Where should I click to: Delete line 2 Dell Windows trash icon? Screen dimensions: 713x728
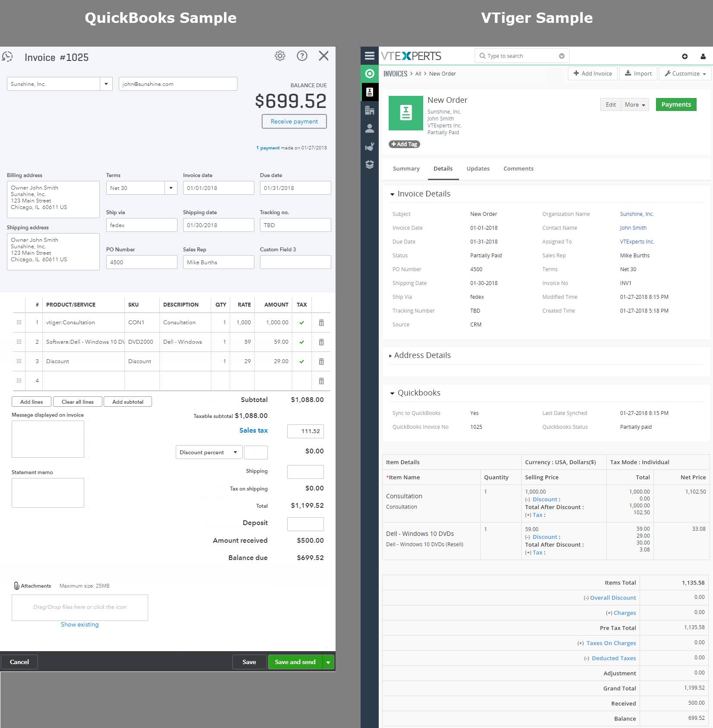321,342
